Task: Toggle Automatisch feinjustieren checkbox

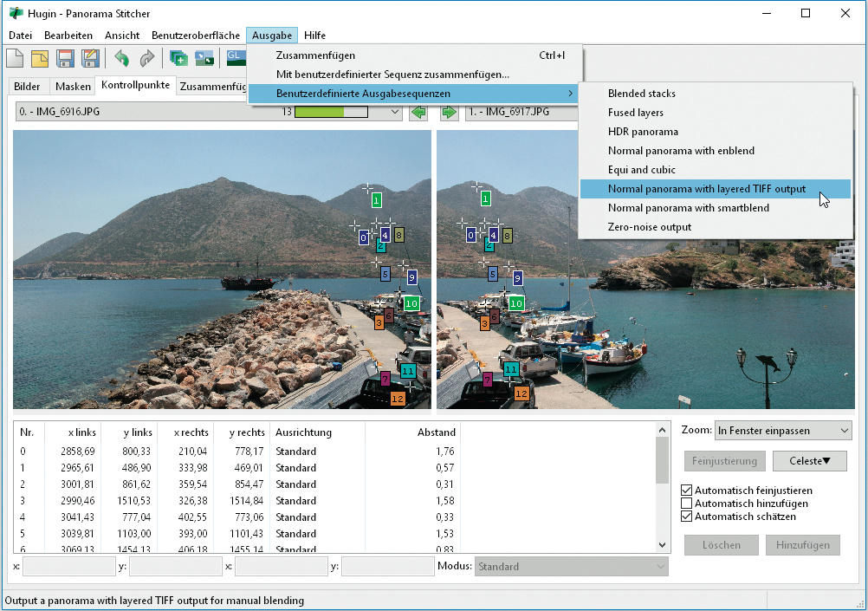Action: point(688,491)
